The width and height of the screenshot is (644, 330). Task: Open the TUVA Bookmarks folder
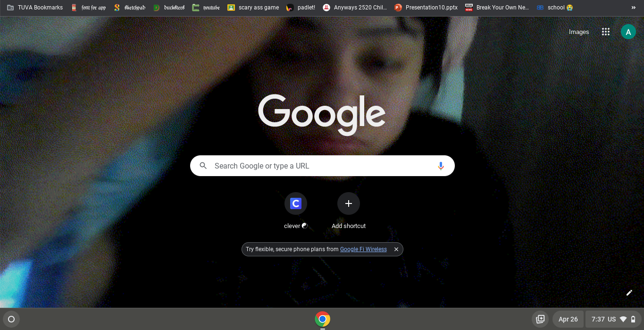(x=35, y=8)
